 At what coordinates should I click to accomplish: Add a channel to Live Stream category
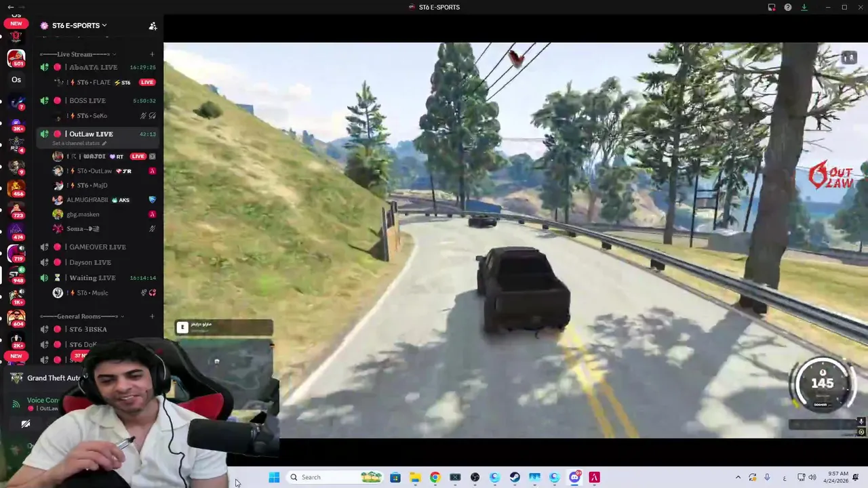[x=152, y=54]
